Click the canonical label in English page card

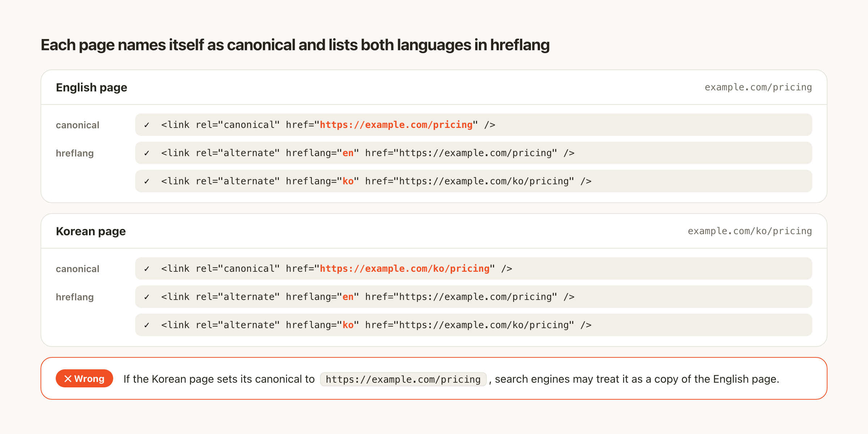77,125
